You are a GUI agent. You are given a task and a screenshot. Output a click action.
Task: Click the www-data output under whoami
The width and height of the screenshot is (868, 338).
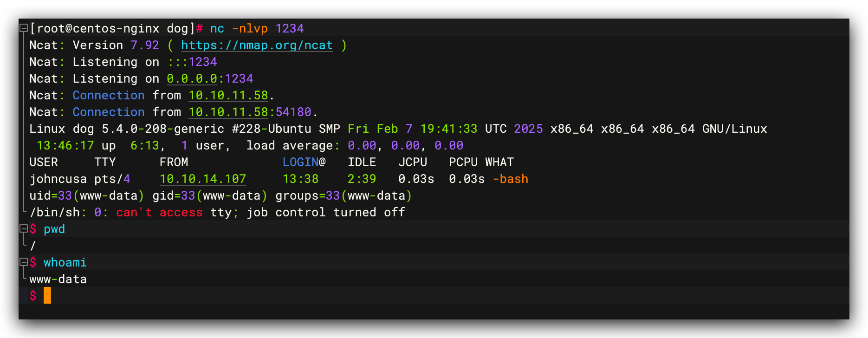point(58,279)
